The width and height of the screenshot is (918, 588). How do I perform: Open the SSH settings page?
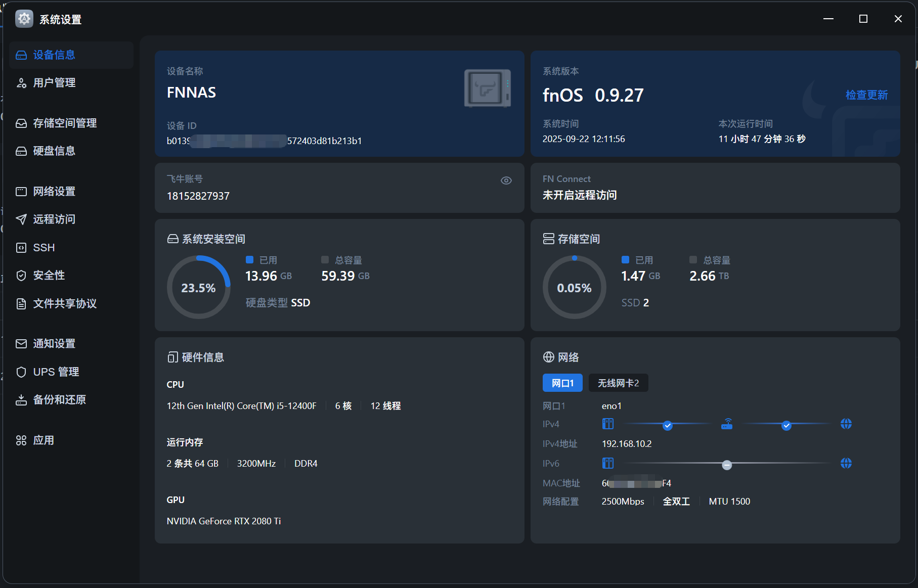pos(71,248)
